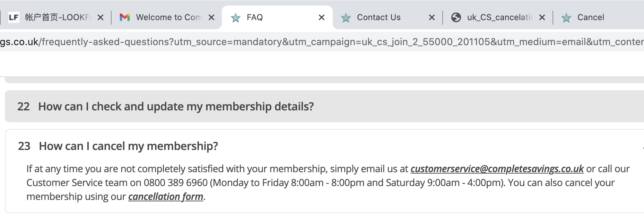Close the LOOKFANTASTIC account tab
Image resolution: width=644 pixels, height=218 pixels.
(x=101, y=17)
